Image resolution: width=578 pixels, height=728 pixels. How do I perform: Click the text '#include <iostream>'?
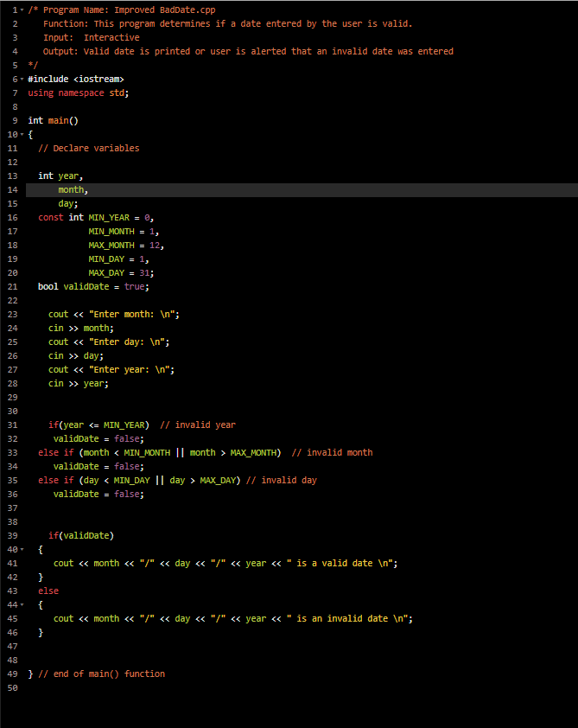(x=76, y=79)
